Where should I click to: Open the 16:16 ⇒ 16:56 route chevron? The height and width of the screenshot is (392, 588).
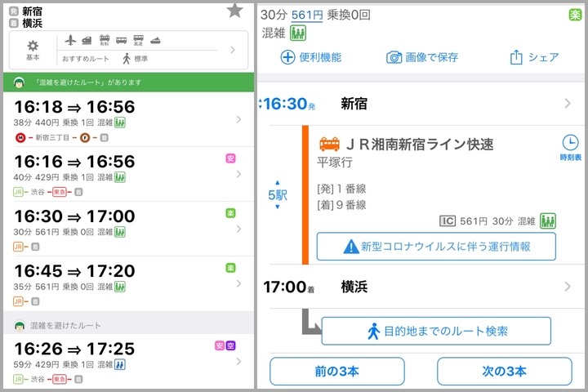(238, 174)
